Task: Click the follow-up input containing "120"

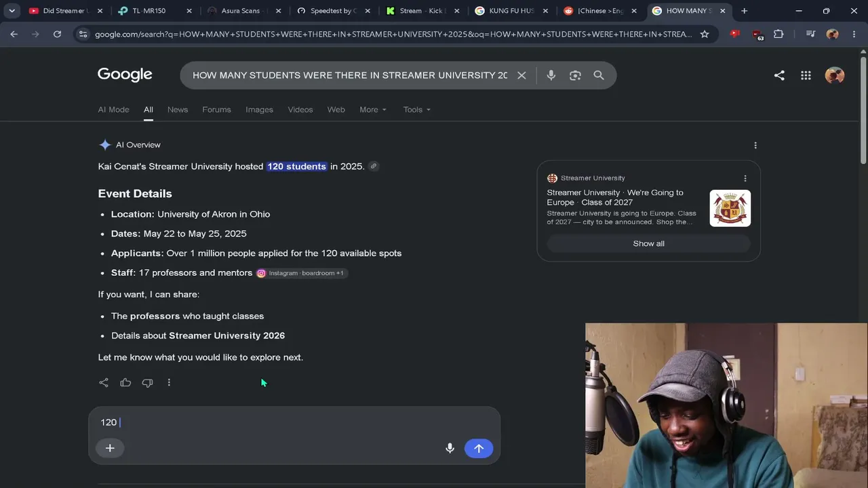Action: point(294,422)
